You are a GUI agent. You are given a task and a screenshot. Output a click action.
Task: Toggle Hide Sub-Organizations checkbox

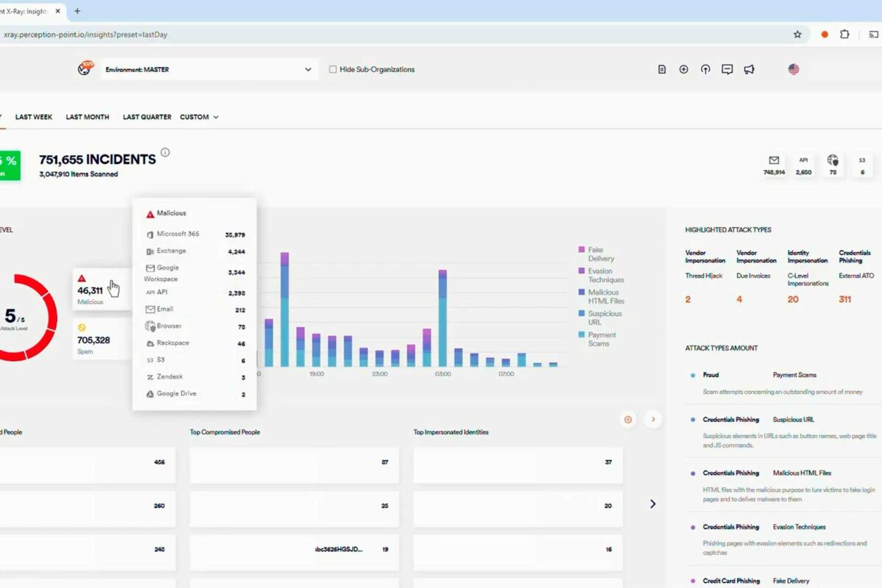[333, 69]
